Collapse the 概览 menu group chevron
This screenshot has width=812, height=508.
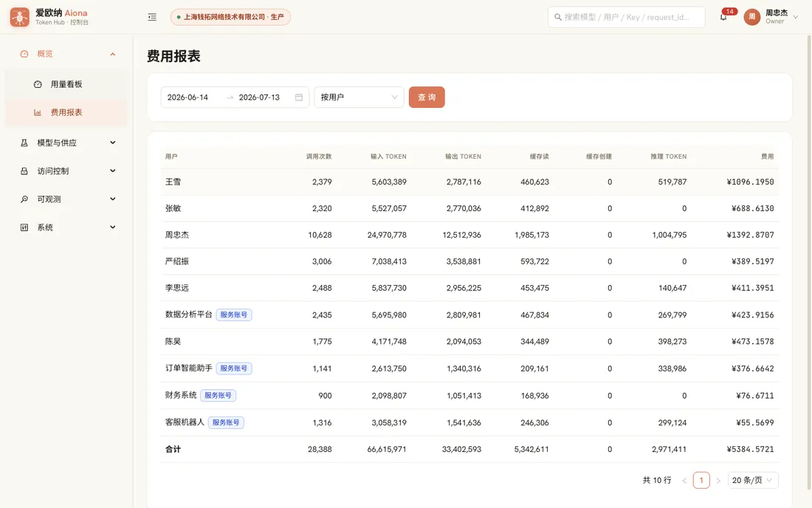coord(113,54)
